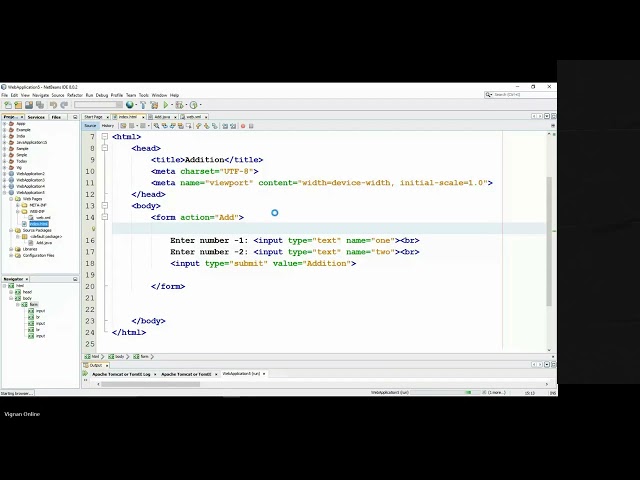The height and width of the screenshot is (480, 640).
Task: Switch to the History view button
Action: click(108, 126)
